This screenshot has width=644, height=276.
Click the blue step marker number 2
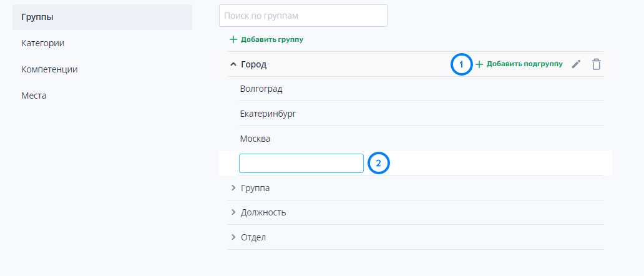[378, 163]
